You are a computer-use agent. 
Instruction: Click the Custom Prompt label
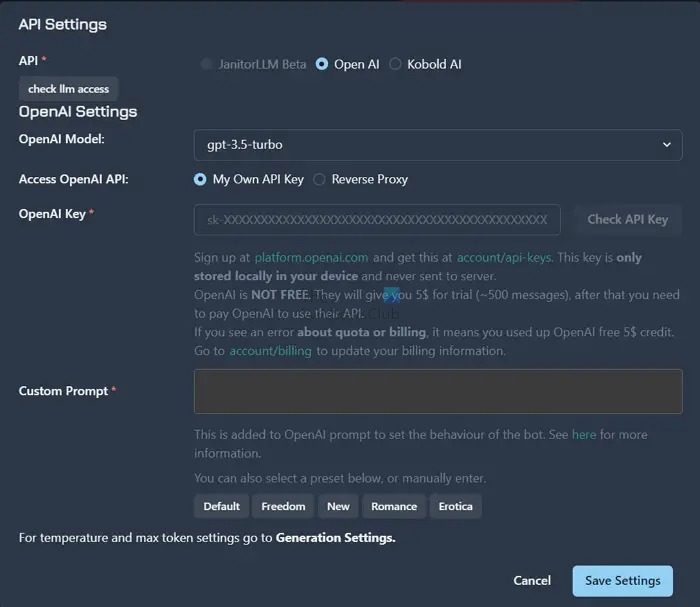point(63,391)
